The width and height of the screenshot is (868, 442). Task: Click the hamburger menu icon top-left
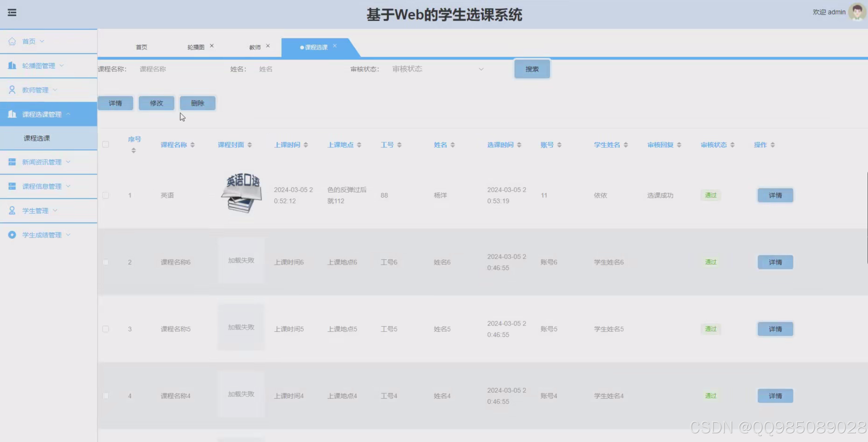[x=12, y=12]
